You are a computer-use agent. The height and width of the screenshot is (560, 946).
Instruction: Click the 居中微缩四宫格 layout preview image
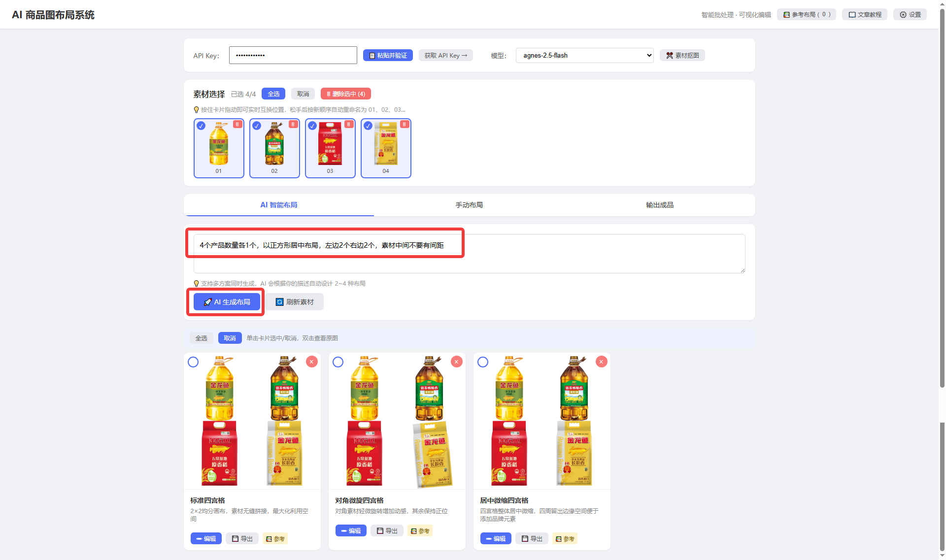542,421
